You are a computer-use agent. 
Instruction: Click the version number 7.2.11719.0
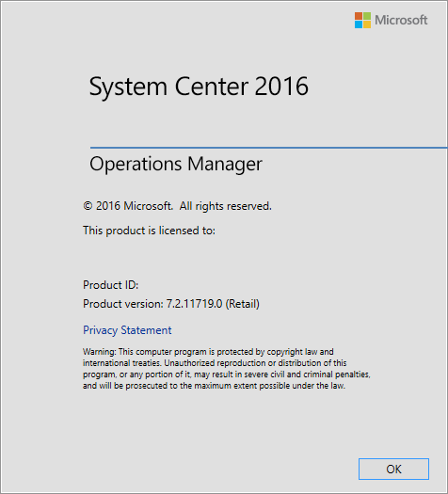195,304
